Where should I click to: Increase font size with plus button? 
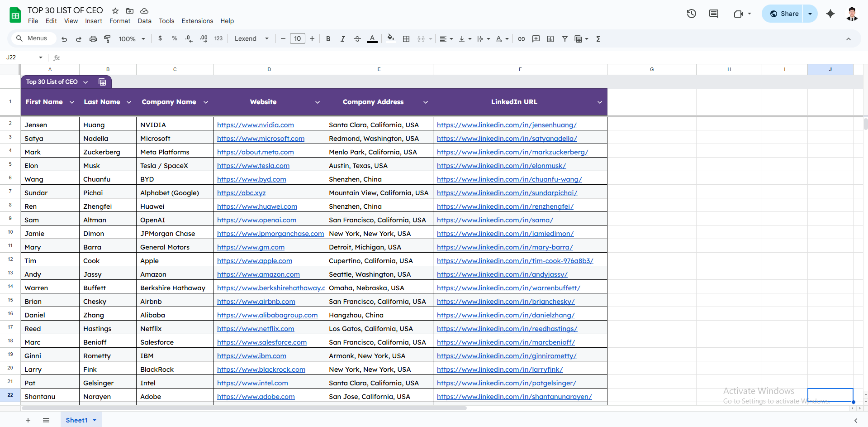point(312,39)
